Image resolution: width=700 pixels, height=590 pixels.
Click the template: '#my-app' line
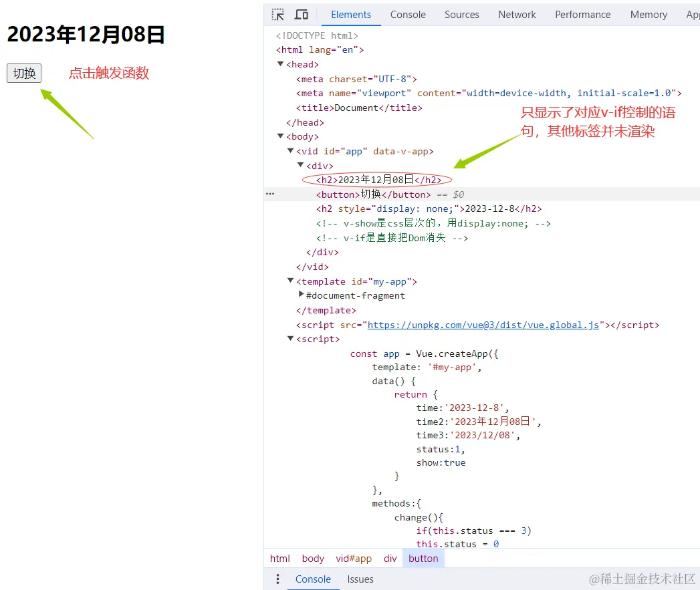click(427, 367)
